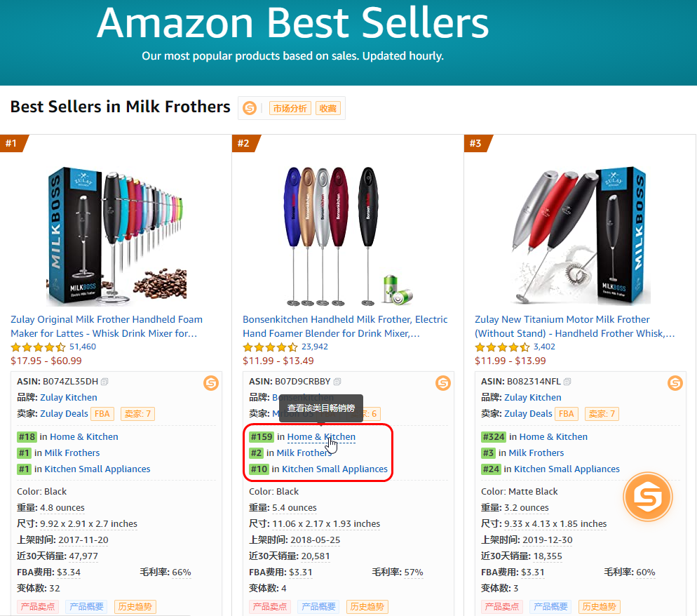Screen dimensions: 697x616
Task: Open the 市场分析 market analysis button
Action: pos(290,109)
